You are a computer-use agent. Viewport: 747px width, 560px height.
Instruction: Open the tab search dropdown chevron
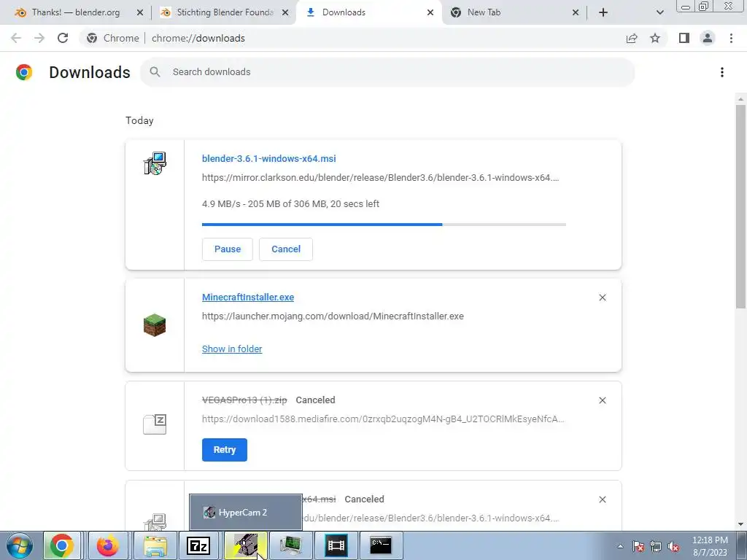click(659, 12)
